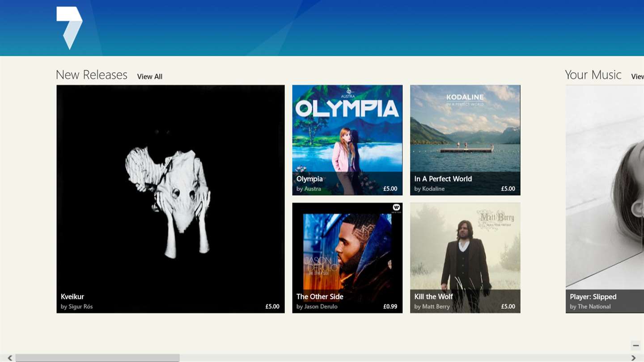Click the £5.00 price on Olympia
This screenshot has height=362, width=644.
click(390, 189)
